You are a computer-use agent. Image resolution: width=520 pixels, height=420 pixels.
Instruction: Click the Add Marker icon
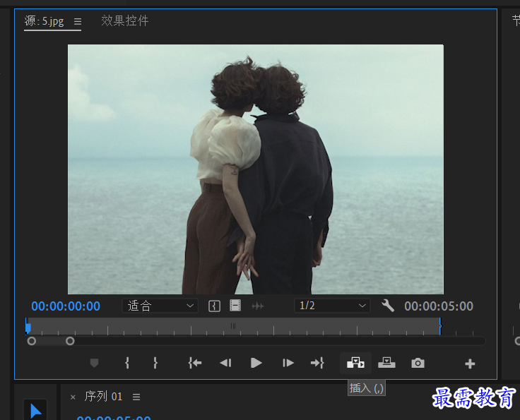[x=94, y=363]
